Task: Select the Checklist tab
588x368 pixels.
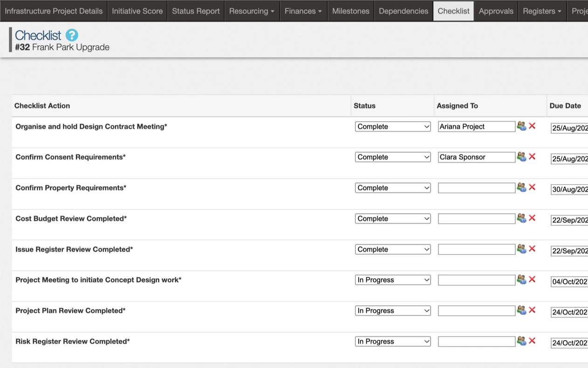Action: pos(454,11)
